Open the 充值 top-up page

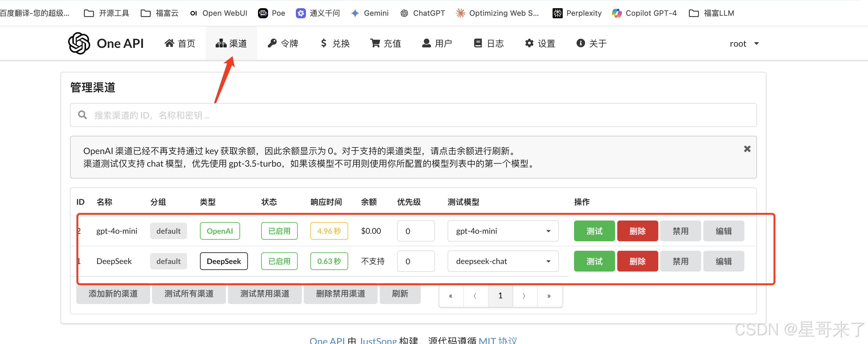click(386, 43)
